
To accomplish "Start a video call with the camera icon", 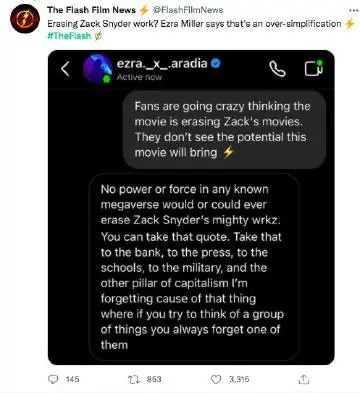I will pyautogui.click(x=314, y=68).
